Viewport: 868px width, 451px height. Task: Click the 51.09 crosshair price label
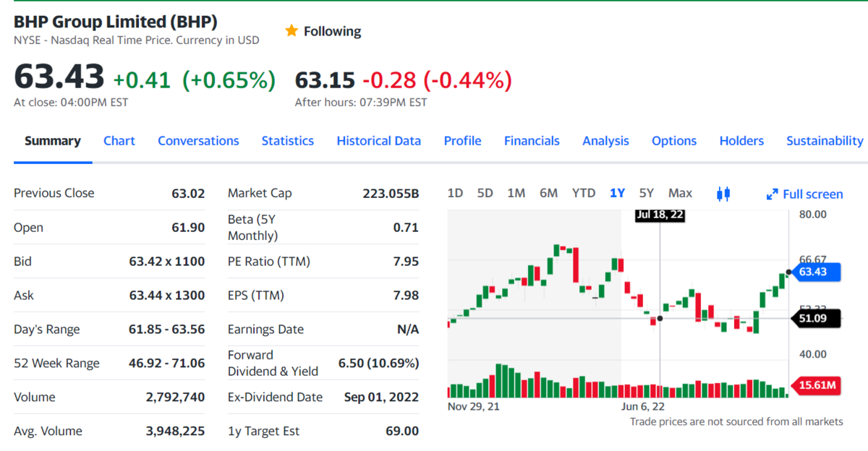(x=817, y=318)
